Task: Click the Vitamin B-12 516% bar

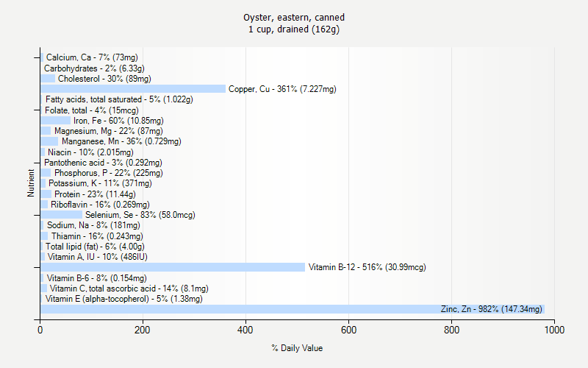Action: coord(173,267)
